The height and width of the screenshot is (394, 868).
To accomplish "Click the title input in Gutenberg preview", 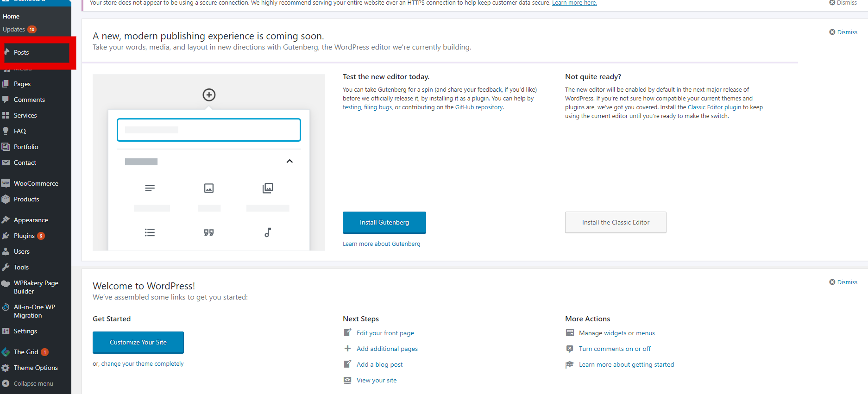I will point(209,130).
